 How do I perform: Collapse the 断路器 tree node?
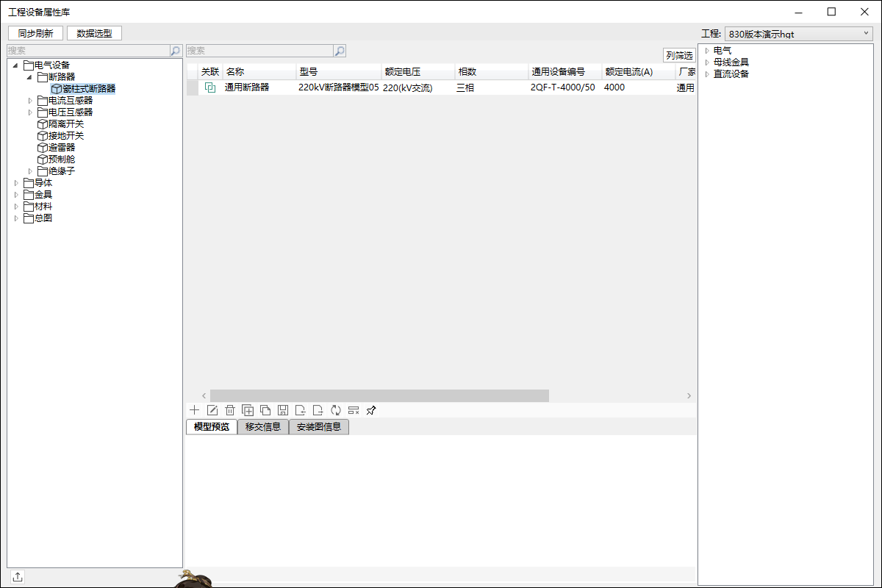coord(29,77)
